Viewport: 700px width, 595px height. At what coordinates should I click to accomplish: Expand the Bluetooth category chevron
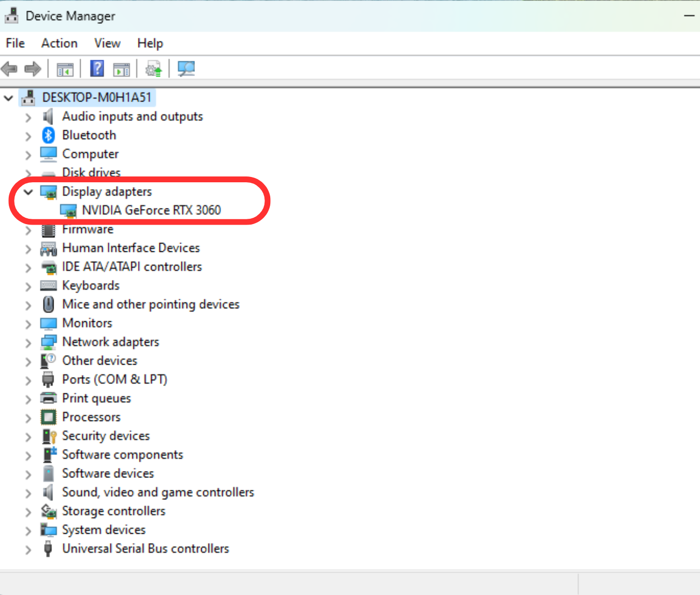pyautogui.click(x=28, y=136)
